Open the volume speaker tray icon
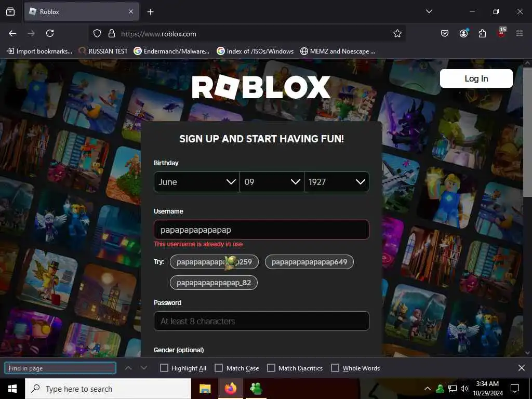This screenshot has height=399, width=532. [x=464, y=389]
